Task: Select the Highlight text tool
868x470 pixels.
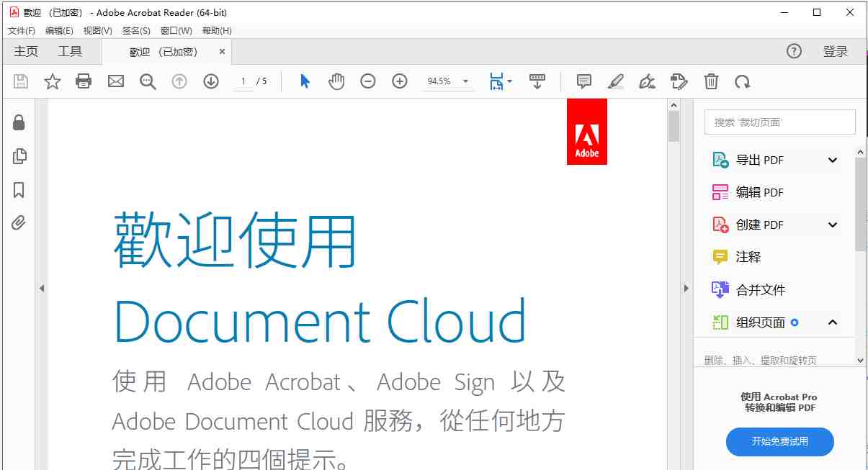Action: 615,81
